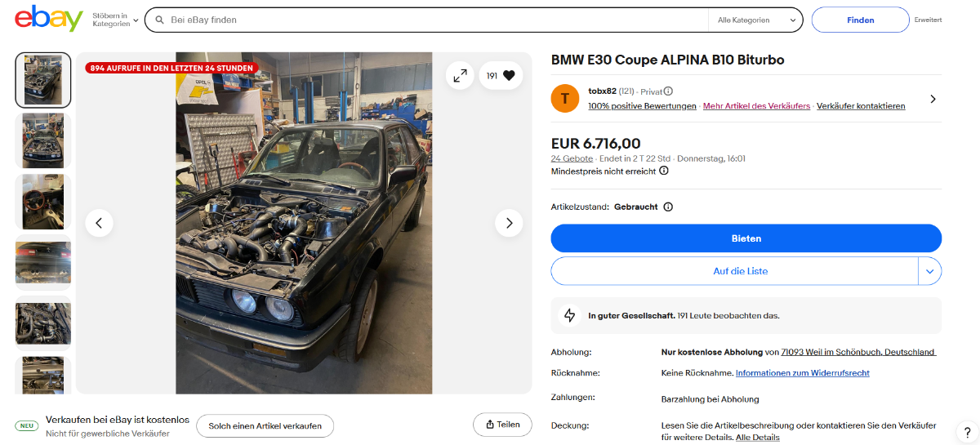Viewport: 980px width, 445px height.
Task: Click the Artikelzustand info icon
Action: tap(668, 207)
